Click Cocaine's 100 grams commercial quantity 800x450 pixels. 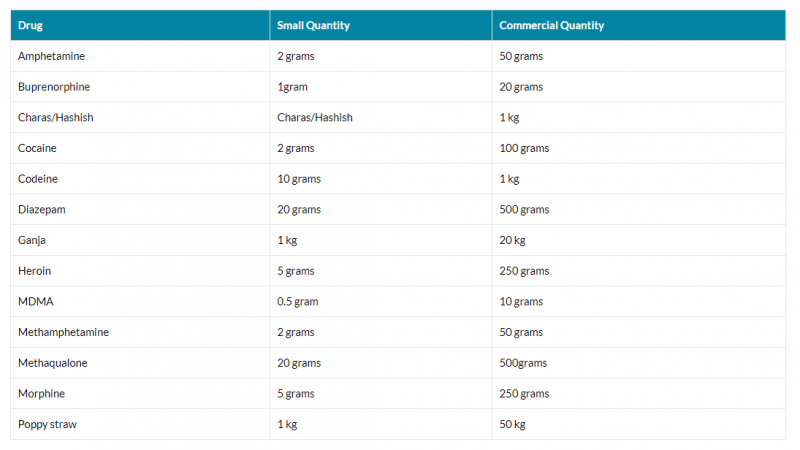pyautogui.click(x=524, y=148)
